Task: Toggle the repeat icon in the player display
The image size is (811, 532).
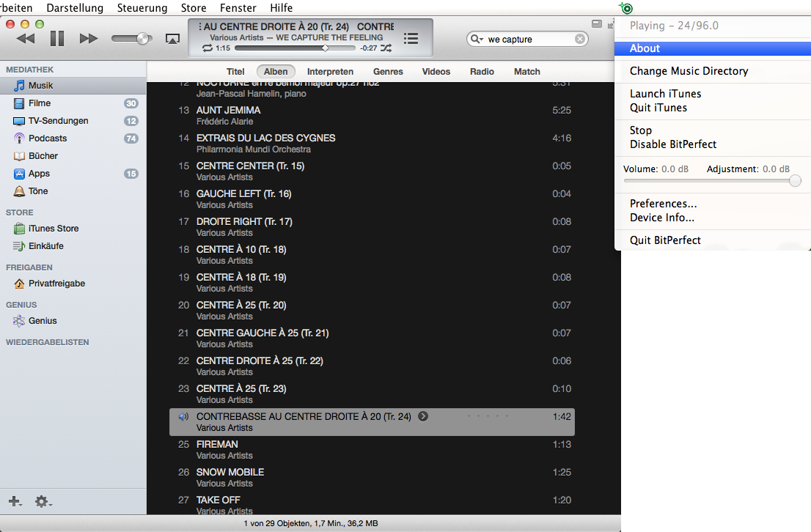Action: [208, 48]
